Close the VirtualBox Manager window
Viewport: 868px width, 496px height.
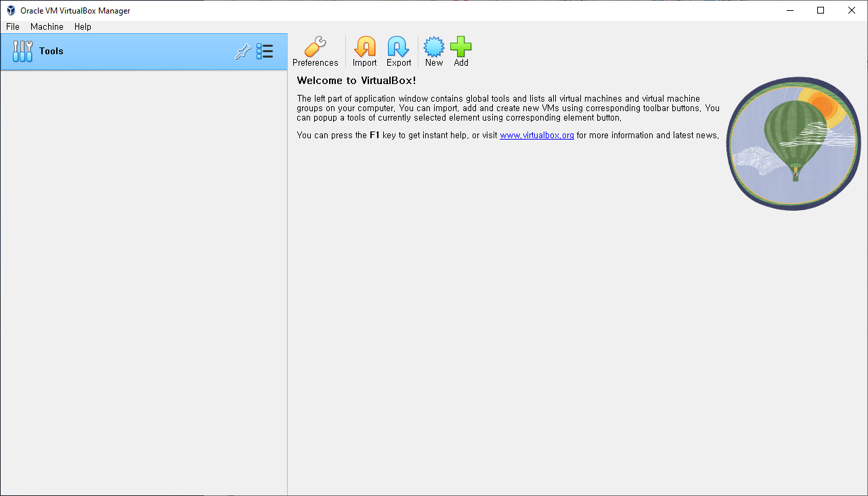(x=852, y=10)
